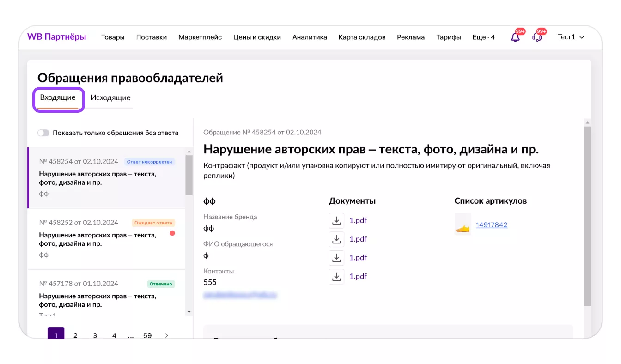Download the third 1.pdf document

(337, 258)
